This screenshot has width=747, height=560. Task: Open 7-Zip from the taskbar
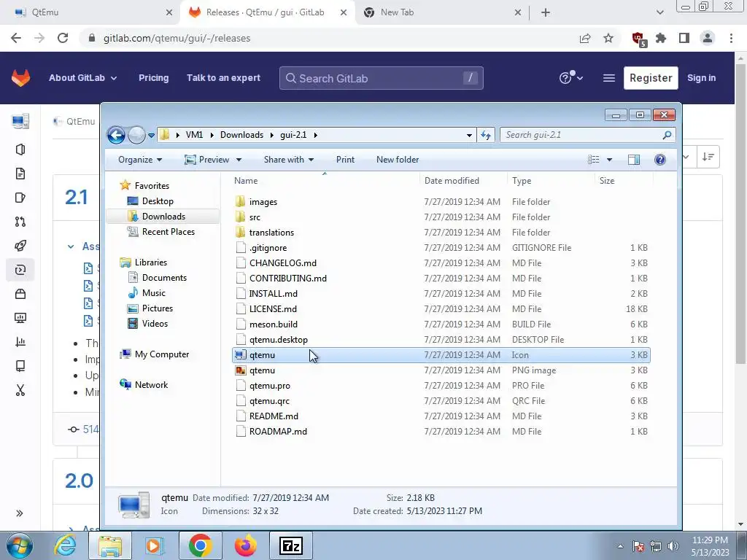coord(290,545)
